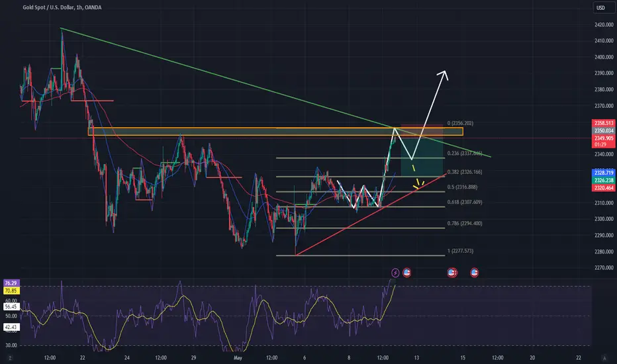Viewport: 617px width, 364px height.
Task: Click the 2400.000 price axis label
Action: 604,57
